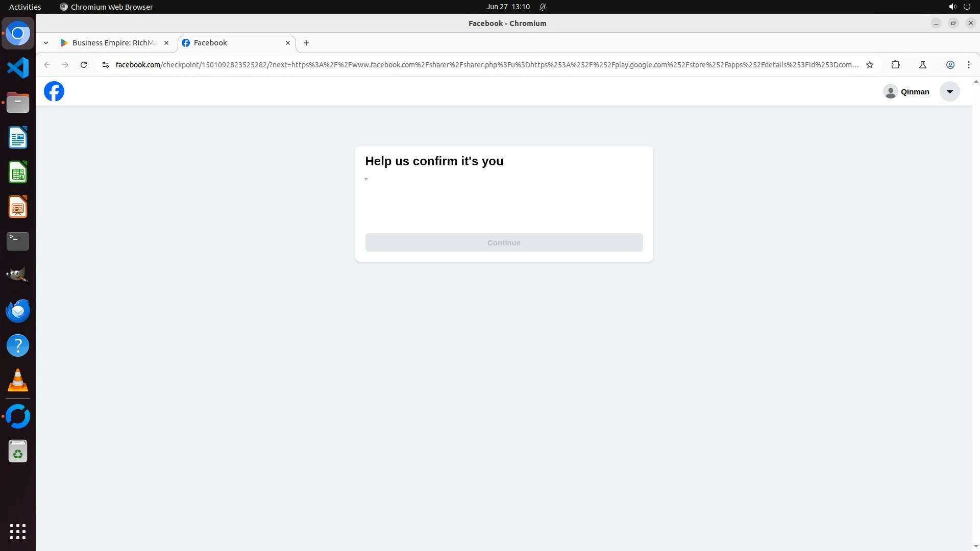Screen dimensions: 980x551
Task: Bookmark this page with the star icon
Action: point(870,65)
